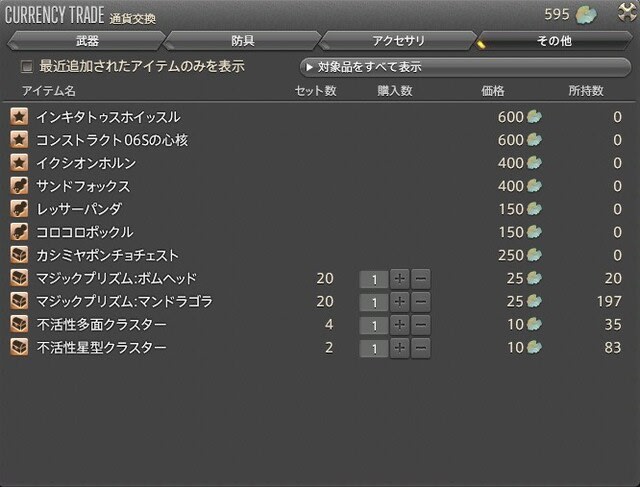Select the コンストラクト06Sの心核 item name
This screenshot has height=487, width=640.
pos(112,140)
